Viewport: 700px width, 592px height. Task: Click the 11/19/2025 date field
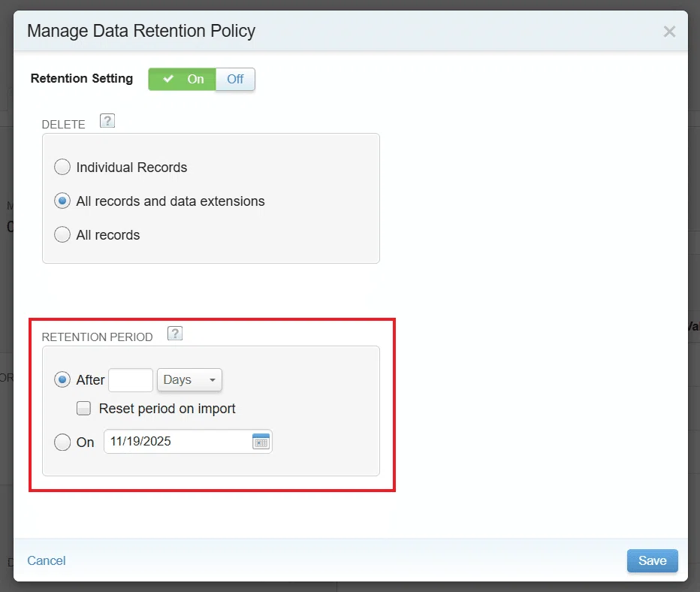click(x=188, y=441)
